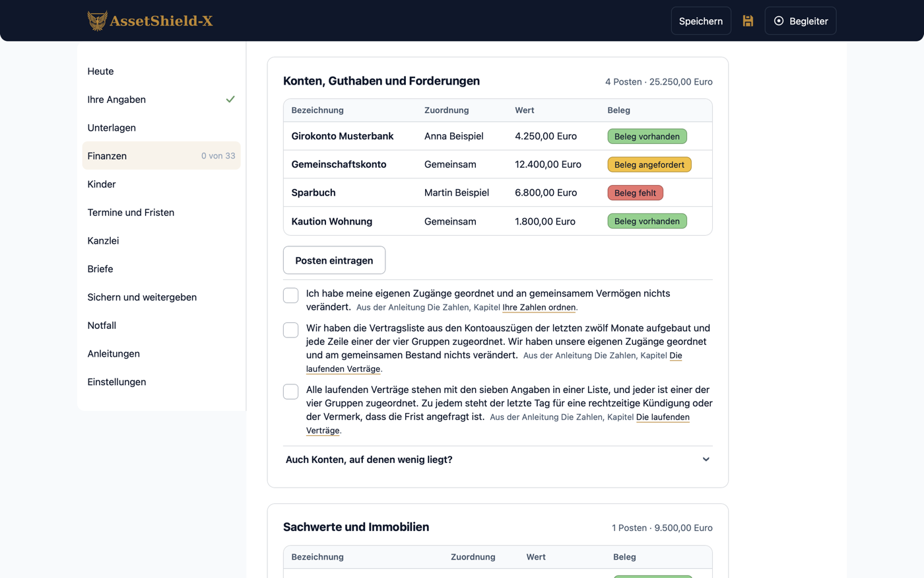This screenshot has height=578, width=924.
Task: Open Einstellungen in the sidebar
Action: pos(161,382)
